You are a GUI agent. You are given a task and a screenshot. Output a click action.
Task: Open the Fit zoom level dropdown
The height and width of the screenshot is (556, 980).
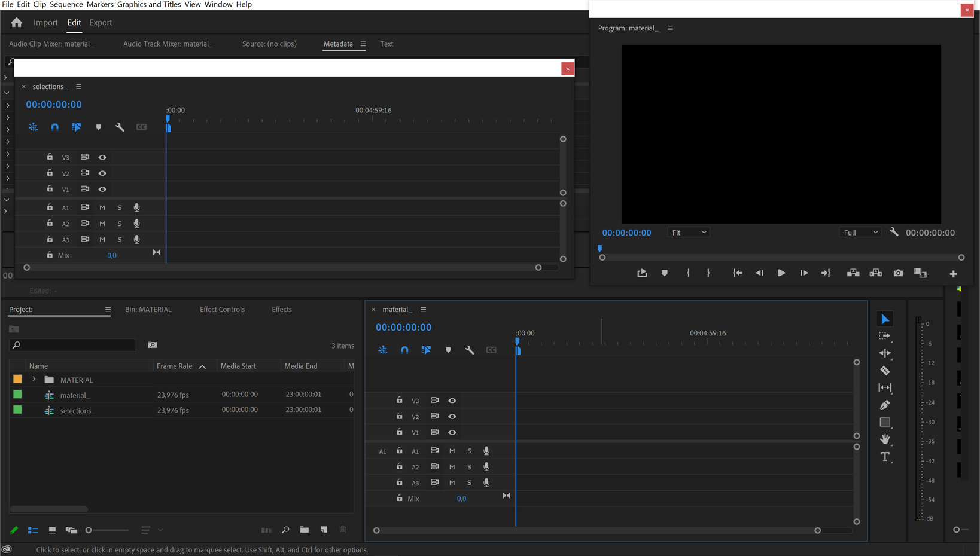click(689, 232)
